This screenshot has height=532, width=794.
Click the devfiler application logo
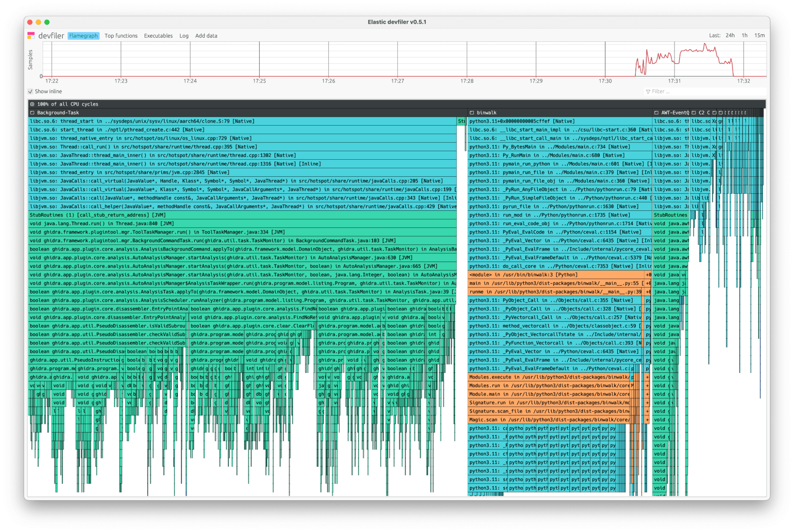31,35
